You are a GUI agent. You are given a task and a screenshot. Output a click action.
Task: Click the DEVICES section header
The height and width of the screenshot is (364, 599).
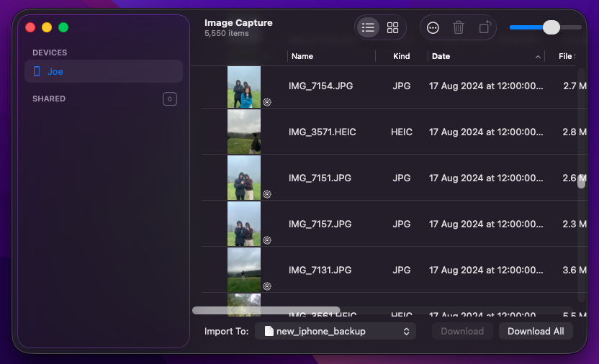[50, 53]
